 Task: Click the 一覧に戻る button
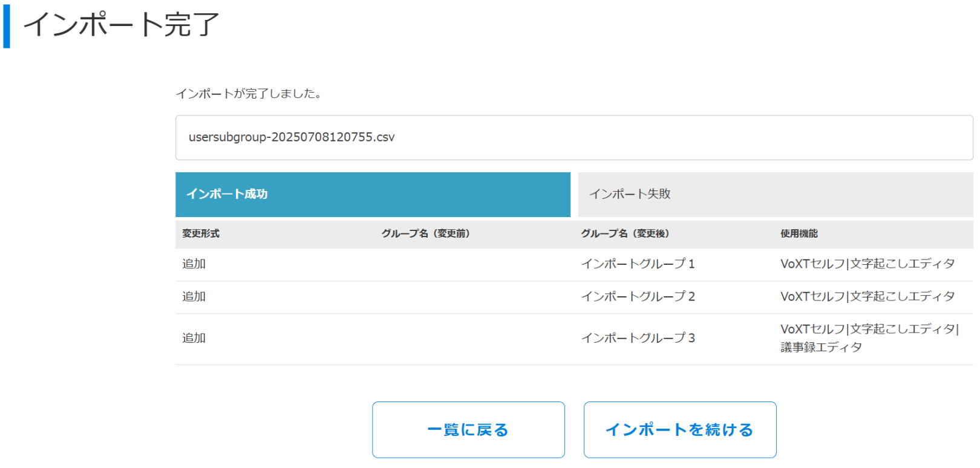[468, 429]
